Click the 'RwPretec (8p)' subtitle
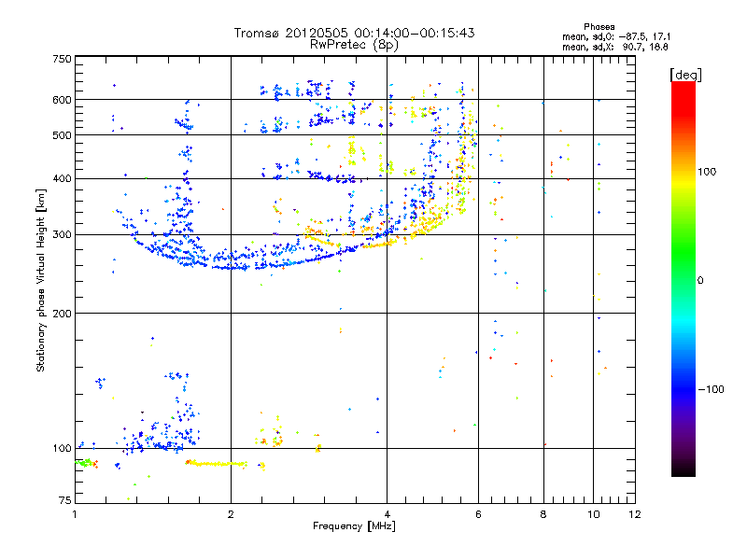Screen dimensions: 747x560 (x=354, y=45)
